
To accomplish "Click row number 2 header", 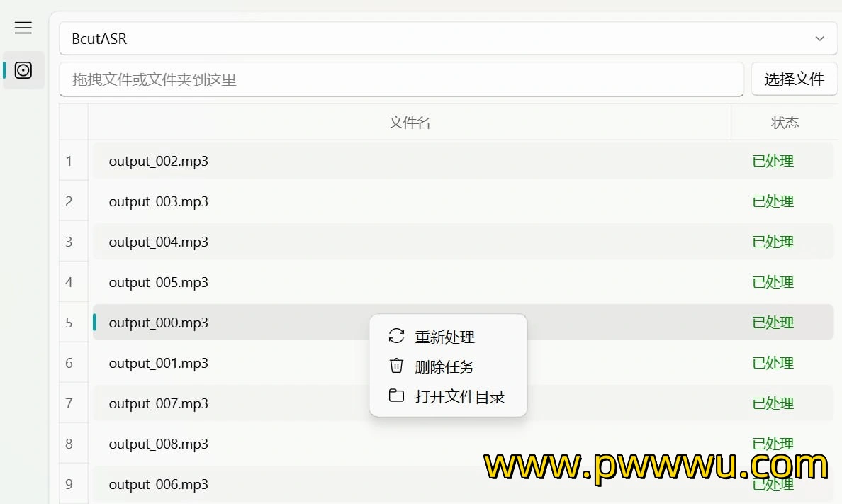I will click(x=74, y=201).
